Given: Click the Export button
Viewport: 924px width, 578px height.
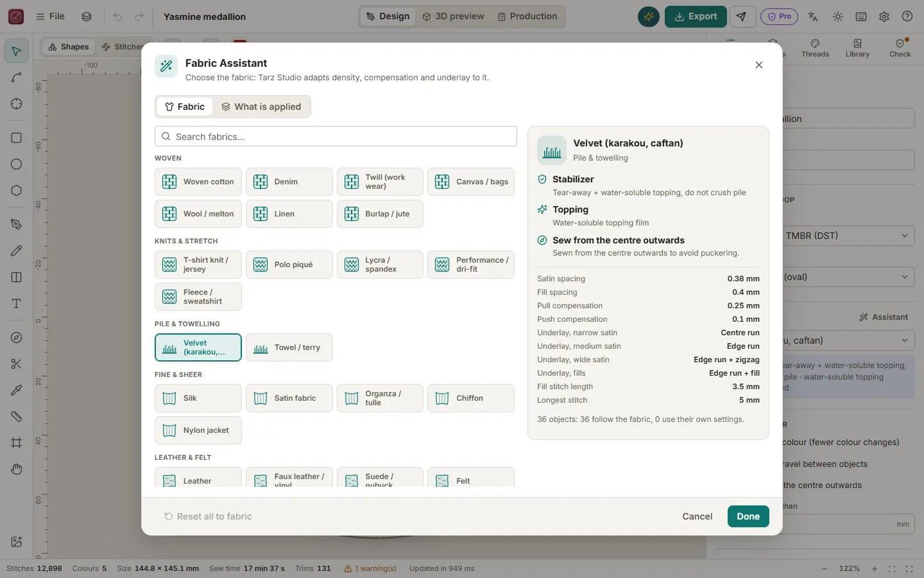Looking at the screenshot, I should [x=696, y=17].
